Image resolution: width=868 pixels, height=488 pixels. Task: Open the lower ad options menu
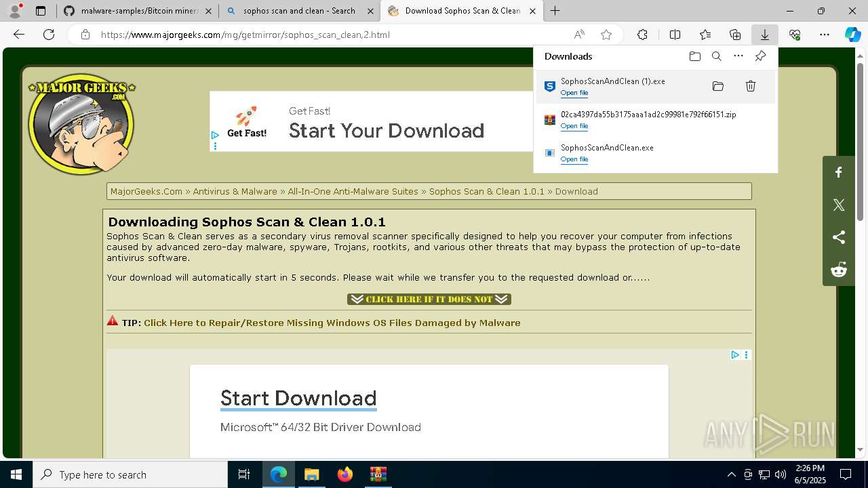pos(747,354)
